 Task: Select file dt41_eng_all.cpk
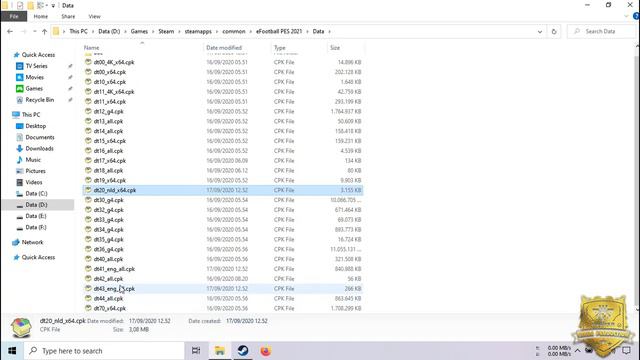pos(114,269)
